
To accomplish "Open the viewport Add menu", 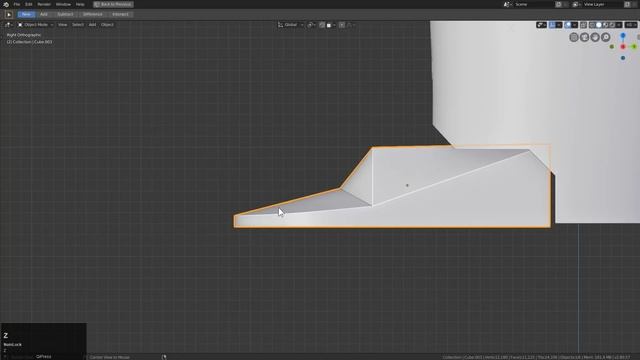I will 92,25.
